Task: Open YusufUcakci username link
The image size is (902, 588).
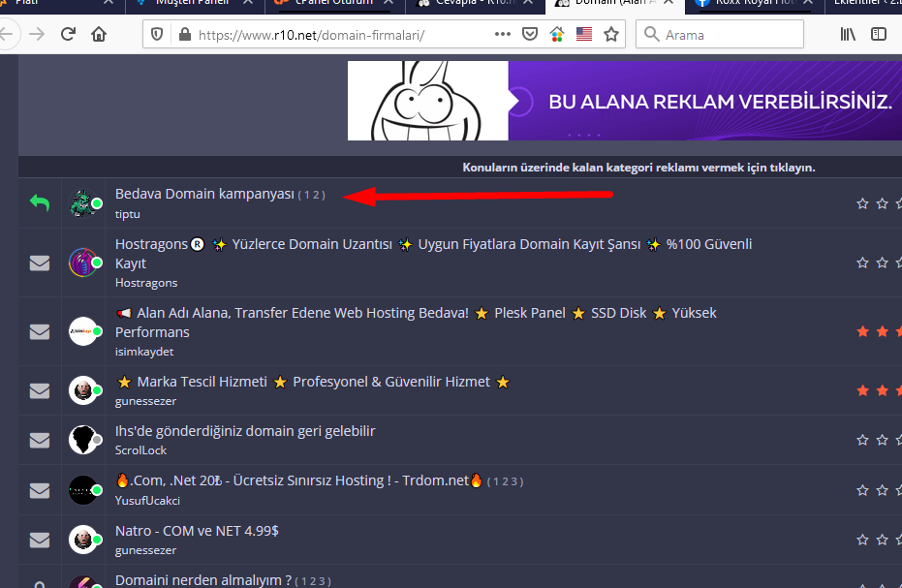Action: tap(147, 501)
